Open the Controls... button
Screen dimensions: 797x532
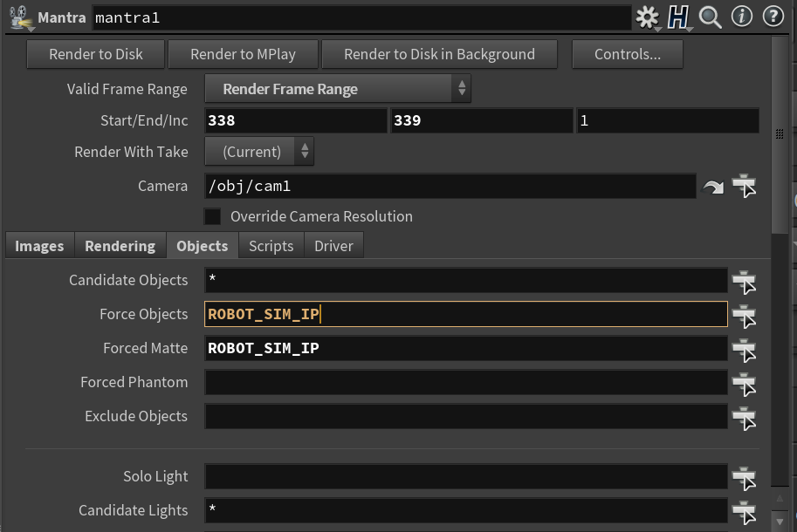(628, 54)
